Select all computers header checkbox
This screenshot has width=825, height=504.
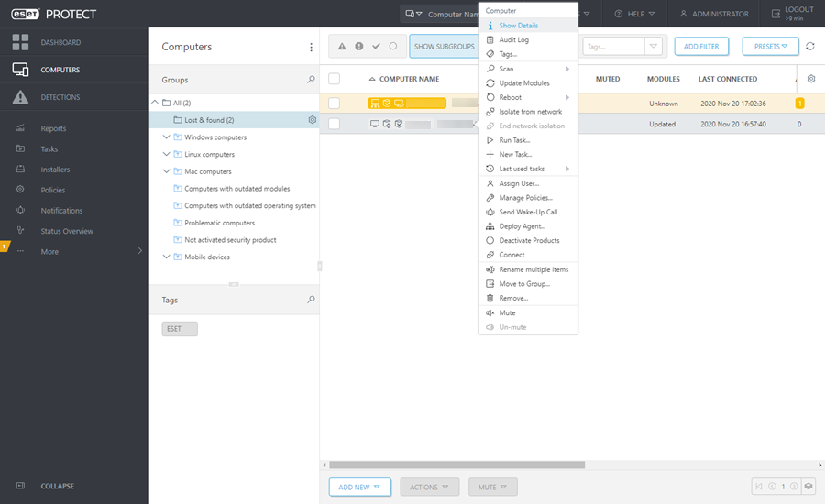click(x=334, y=79)
